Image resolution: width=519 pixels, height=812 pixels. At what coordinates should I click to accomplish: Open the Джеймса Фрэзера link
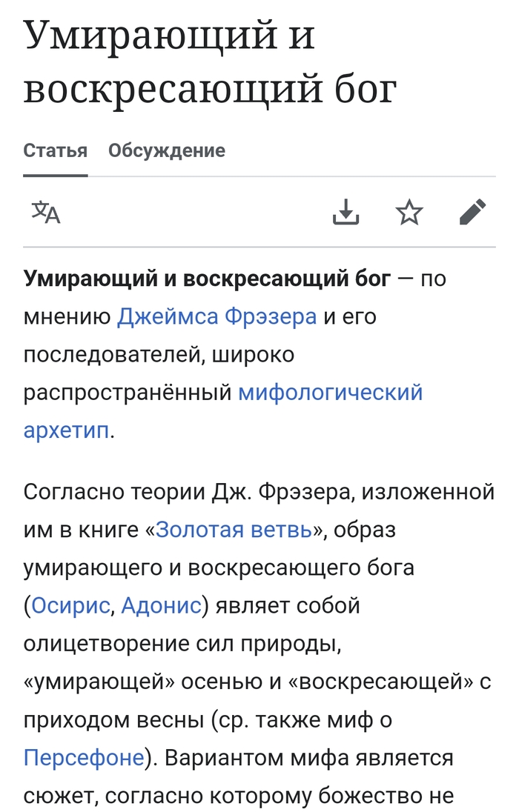point(217,317)
